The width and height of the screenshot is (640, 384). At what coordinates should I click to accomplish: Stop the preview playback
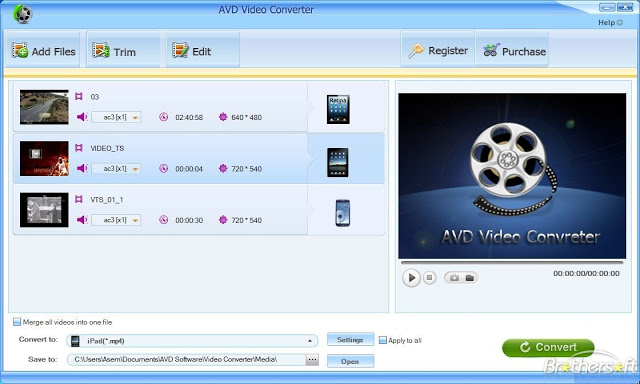click(x=429, y=277)
